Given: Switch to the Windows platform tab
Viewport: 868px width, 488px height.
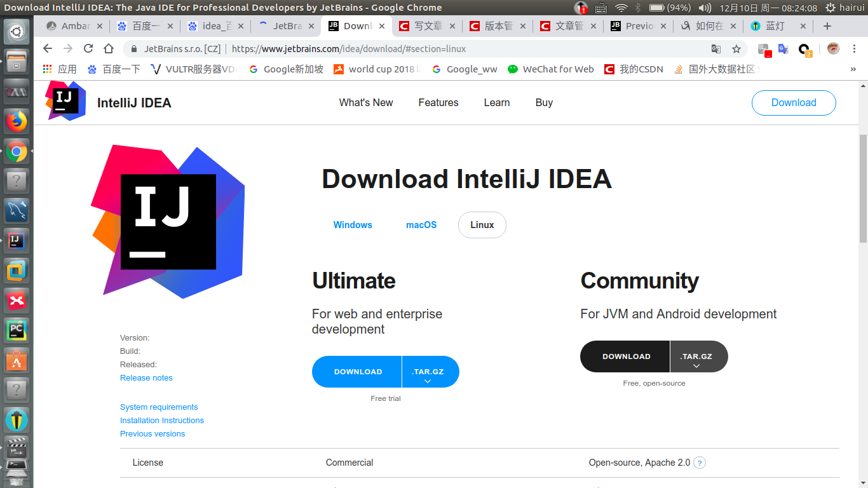Looking at the screenshot, I should 353,225.
